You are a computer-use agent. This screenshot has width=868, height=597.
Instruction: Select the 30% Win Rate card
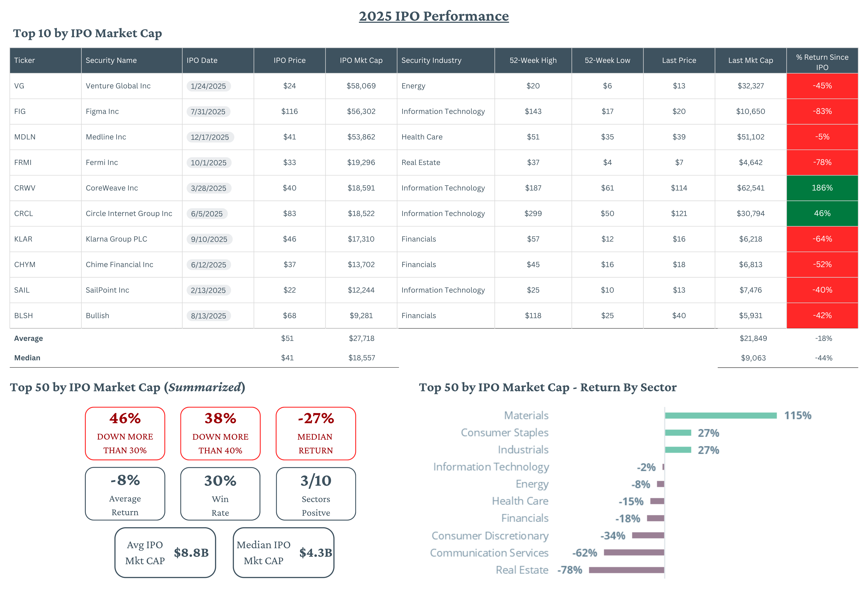220,494
